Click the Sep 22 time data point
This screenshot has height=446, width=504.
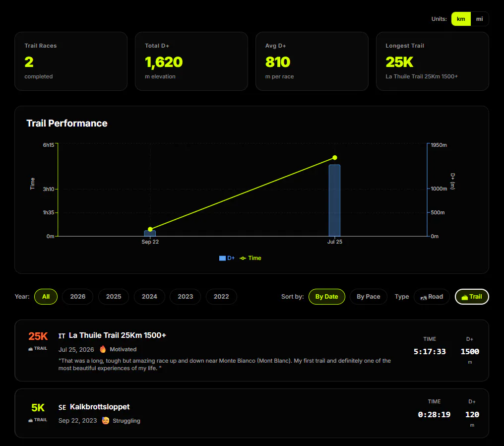pos(150,229)
